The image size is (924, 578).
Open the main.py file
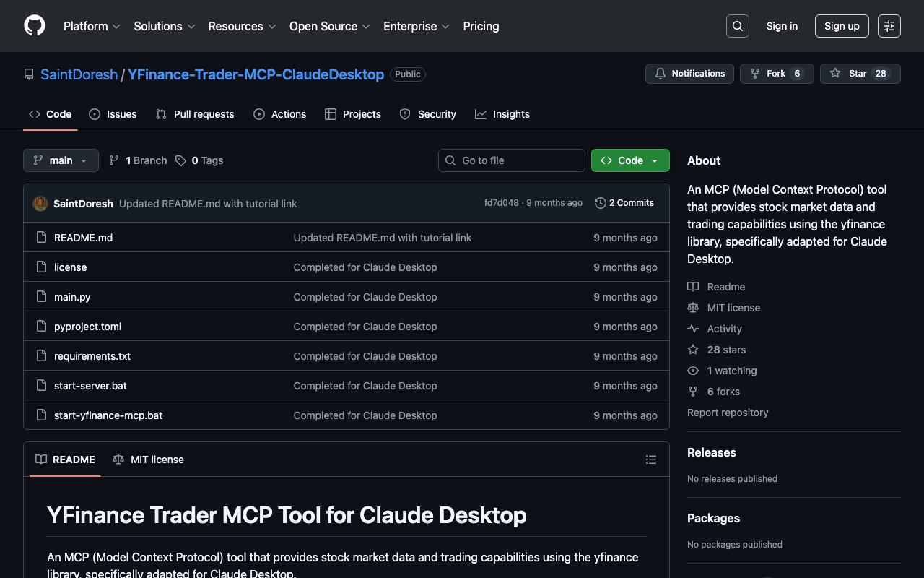tap(72, 297)
